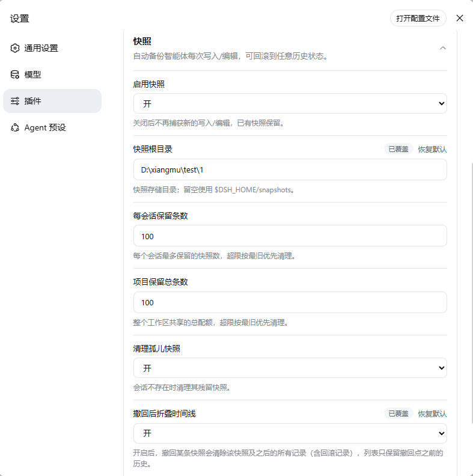Click 恢复默认 for 撤回后折叠时间线
Image resolution: width=473 pixels, height=476 pixels.
click(432, 413)
